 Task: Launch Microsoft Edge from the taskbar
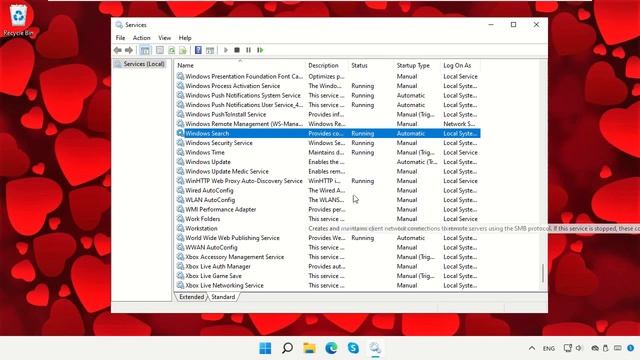coord(331,348)
